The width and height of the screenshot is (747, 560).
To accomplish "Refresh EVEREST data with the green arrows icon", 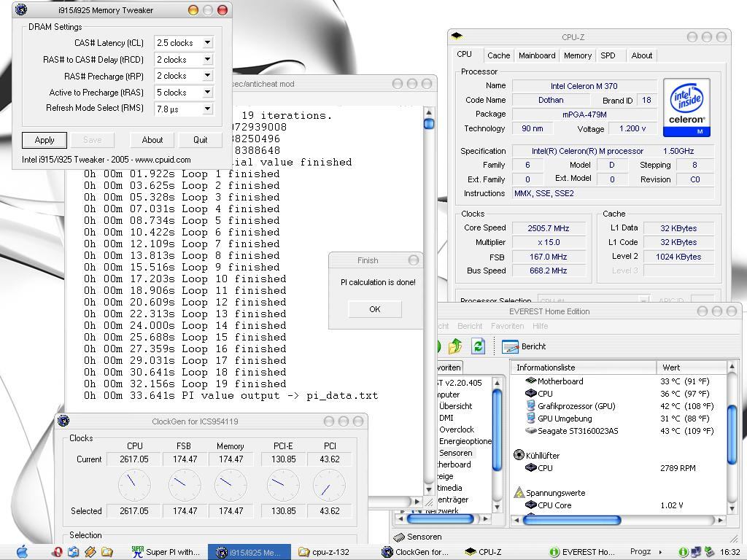I will click(478, 346).
